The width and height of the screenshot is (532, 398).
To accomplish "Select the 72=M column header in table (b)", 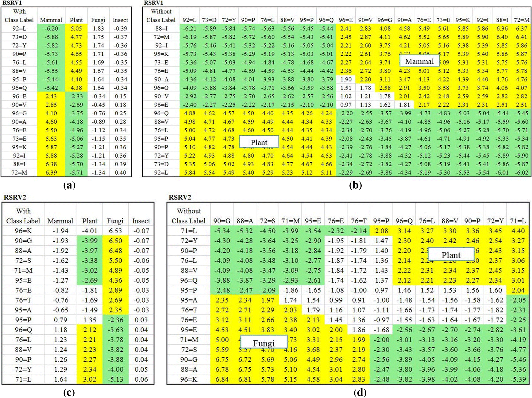I will coord(522,20).
